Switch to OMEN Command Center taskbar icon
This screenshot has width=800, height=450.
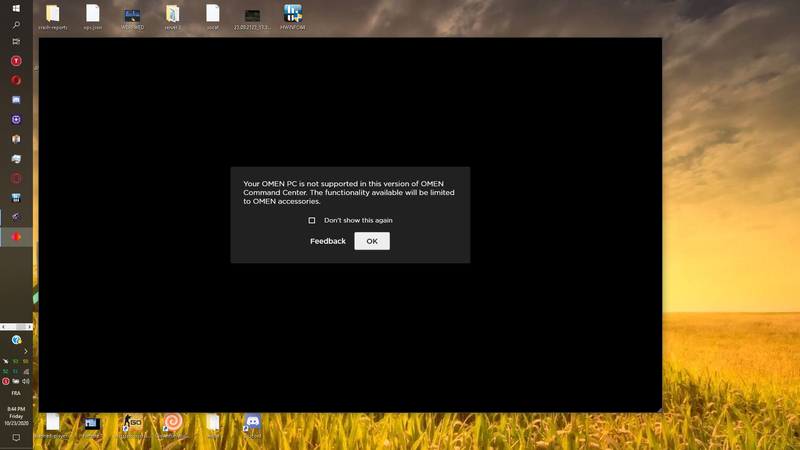pyautogui.click(x=16, y=237)
